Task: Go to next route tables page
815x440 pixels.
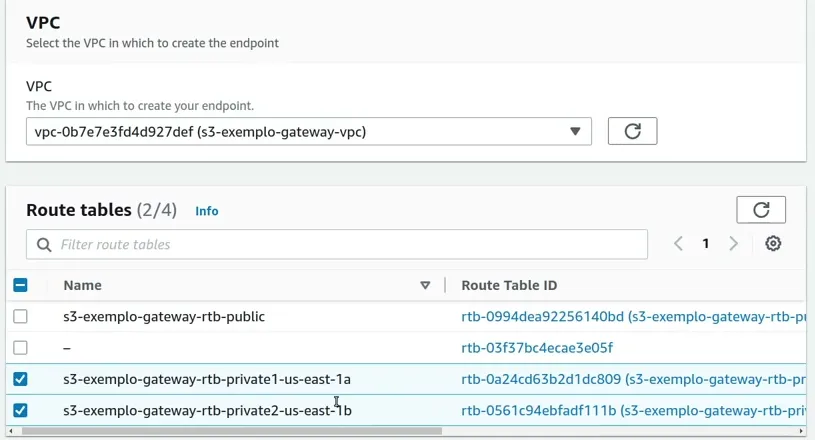Action: tap(733, 243)
